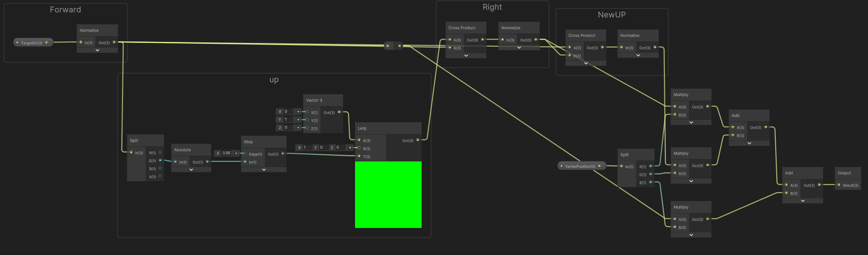Click the Output node Result(3) port

[x=839, y=185]
